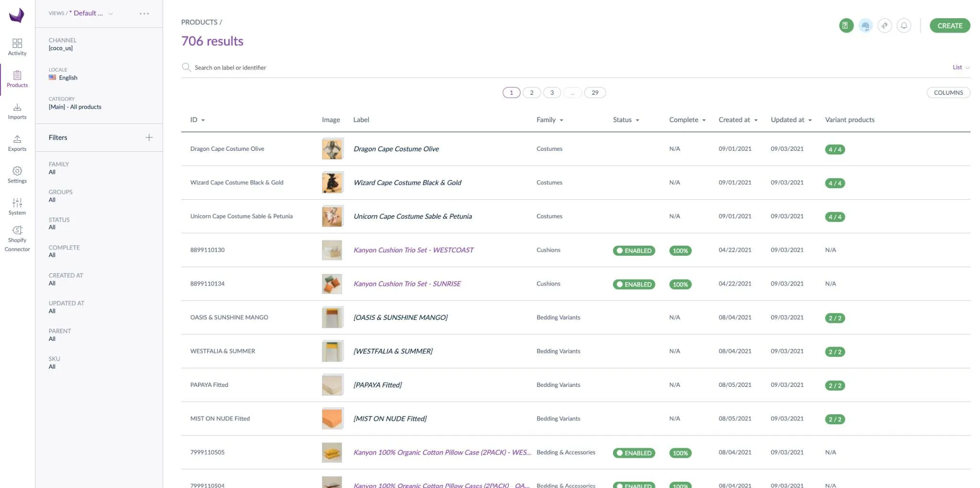View notifications via the bell icon

[x=904, y=25]
